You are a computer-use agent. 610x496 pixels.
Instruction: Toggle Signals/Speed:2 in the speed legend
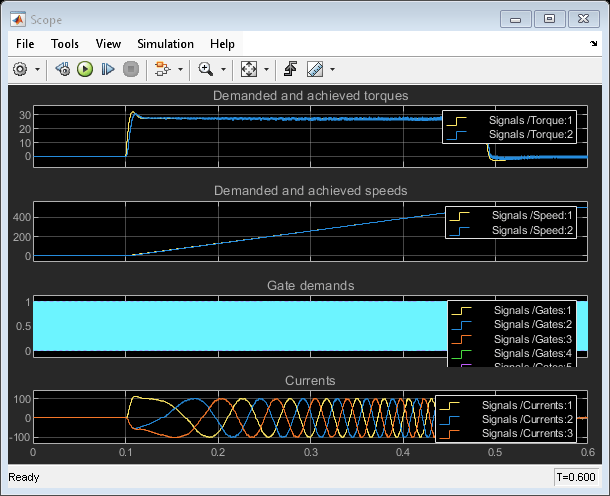(x=533, y=229)
